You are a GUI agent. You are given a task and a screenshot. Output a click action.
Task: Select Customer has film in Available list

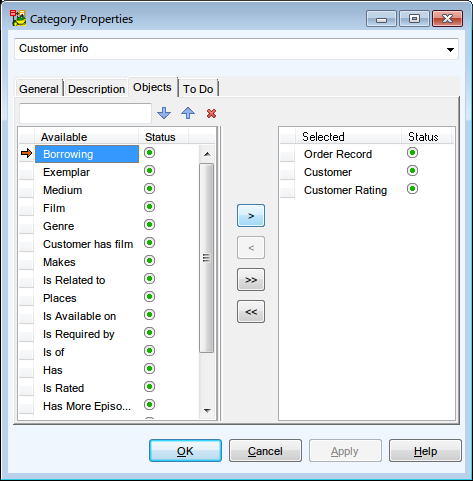click(x=87, y=244)
